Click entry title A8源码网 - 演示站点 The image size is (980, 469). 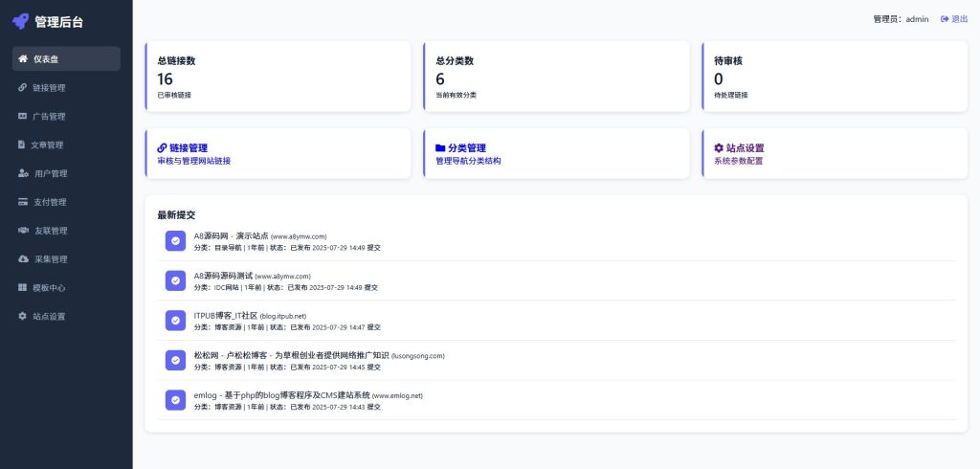(x=232, y=235)
